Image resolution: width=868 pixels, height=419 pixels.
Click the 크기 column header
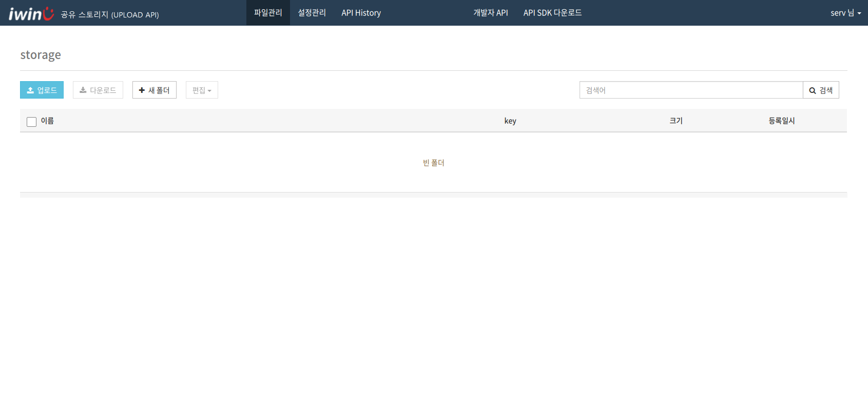(x=676, y=121)
